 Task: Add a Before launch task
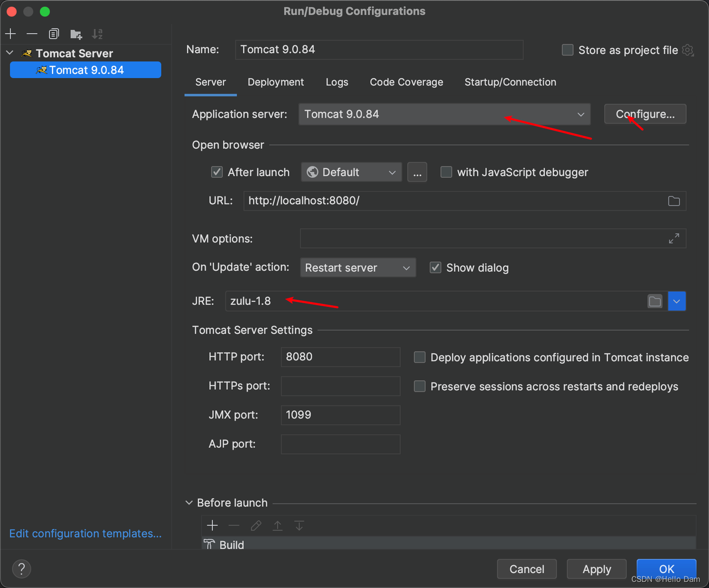212,525
